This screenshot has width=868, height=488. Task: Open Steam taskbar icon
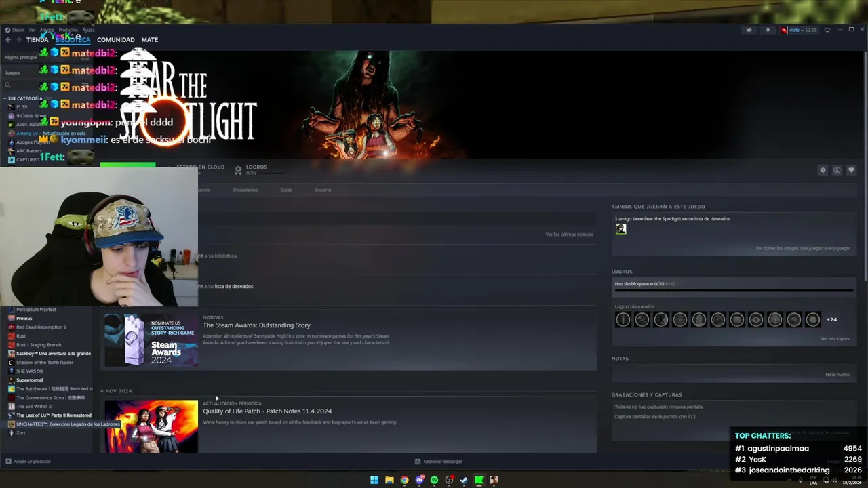tap(464, 480)
